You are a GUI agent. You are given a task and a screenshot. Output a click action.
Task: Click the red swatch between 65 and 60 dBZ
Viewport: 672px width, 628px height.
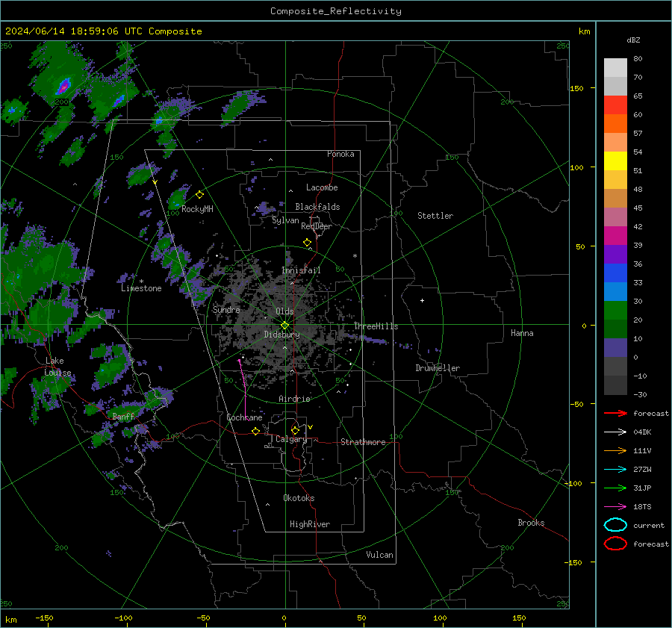click(615, 105)
